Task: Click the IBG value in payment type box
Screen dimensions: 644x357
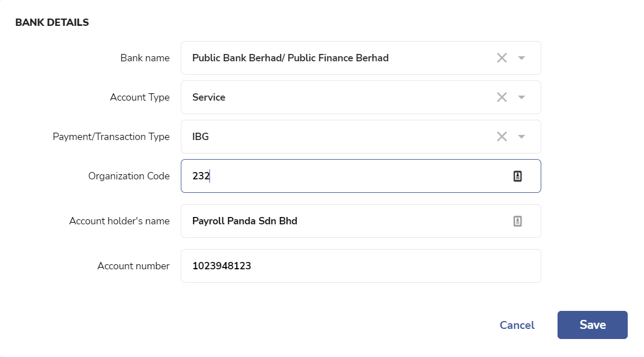Action: coord(200,137)
